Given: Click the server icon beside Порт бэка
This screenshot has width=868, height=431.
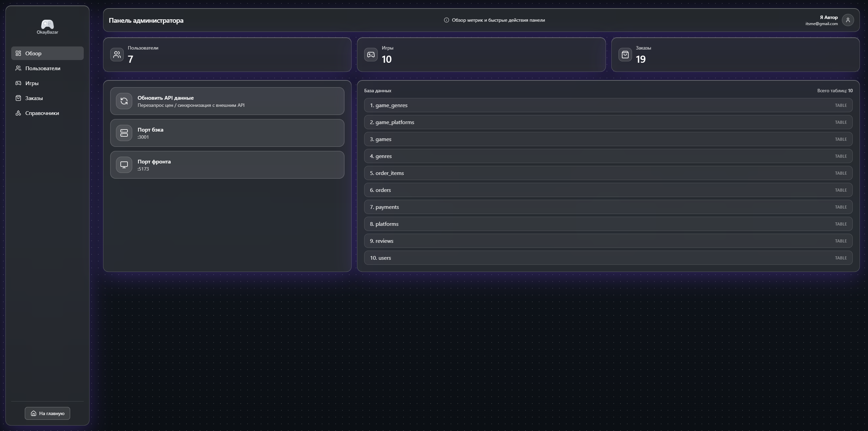Looking at the screenshot, I should [124, 133].
